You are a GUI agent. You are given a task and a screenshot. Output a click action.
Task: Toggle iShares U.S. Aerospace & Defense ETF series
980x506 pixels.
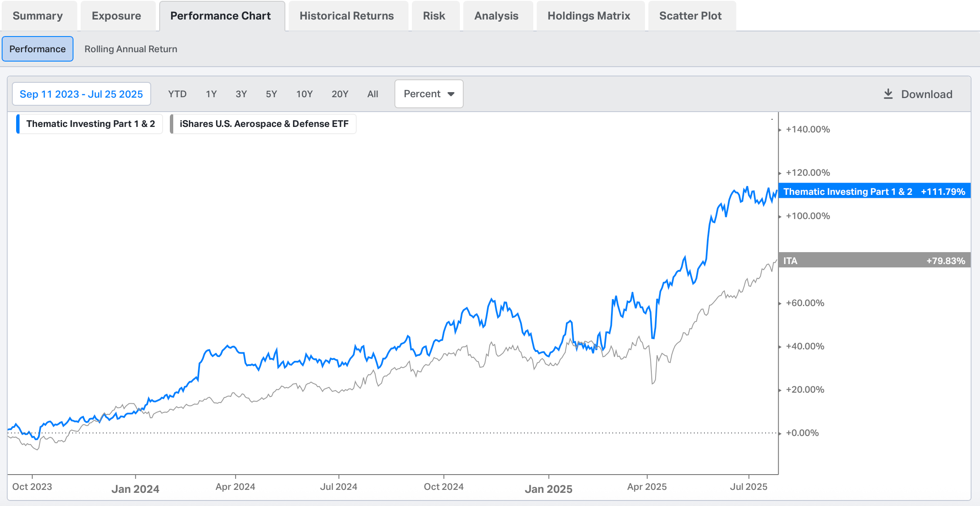[x=264, y=124]
